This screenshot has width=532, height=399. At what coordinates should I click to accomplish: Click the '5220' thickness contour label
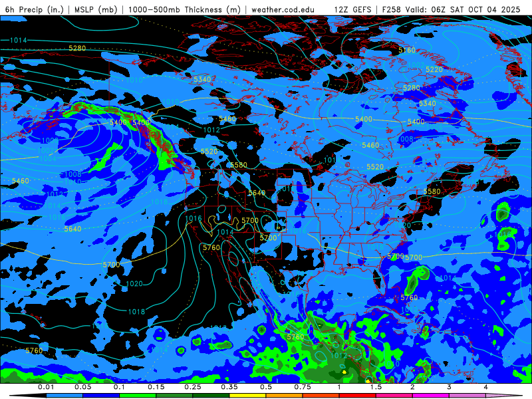point(434,70)
